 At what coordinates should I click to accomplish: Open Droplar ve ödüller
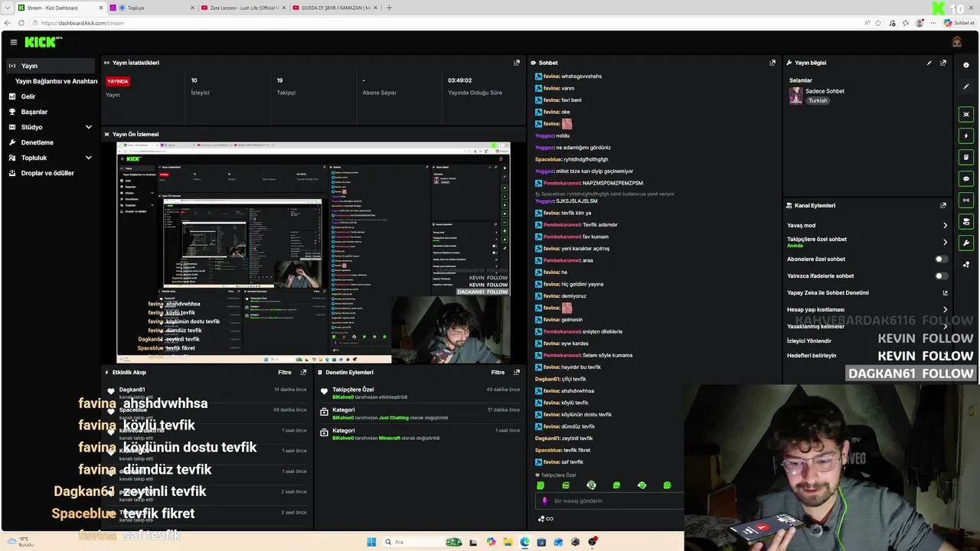point(52,173)
